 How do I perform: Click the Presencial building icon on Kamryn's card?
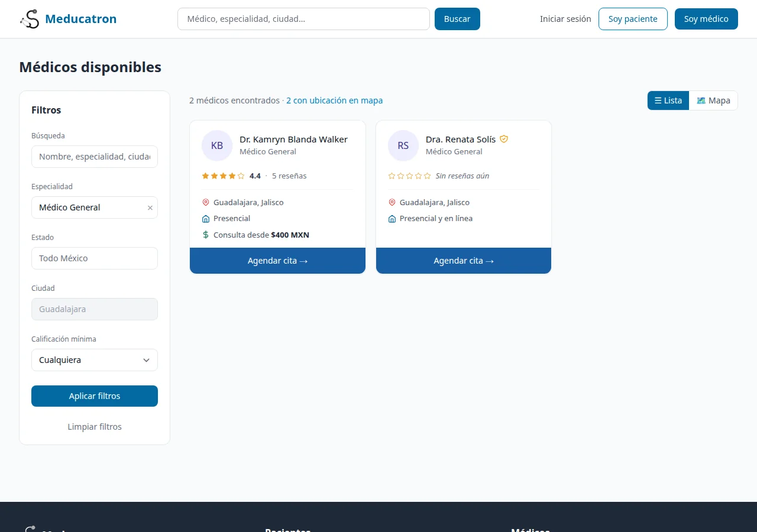pyautogui.click(x=206, y=219)
